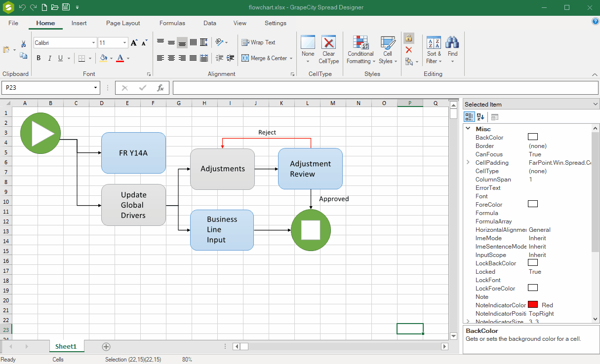Switch to the Data tab

(210, 23)
